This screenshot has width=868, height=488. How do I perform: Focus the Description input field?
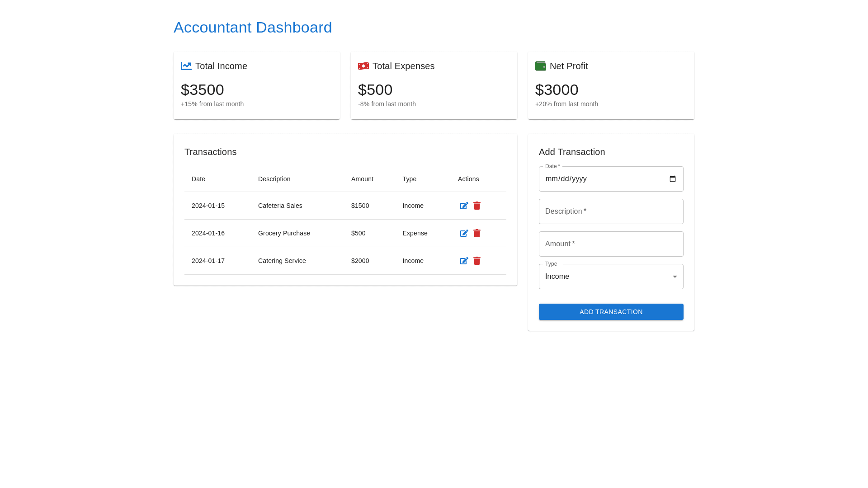[611, 211]
